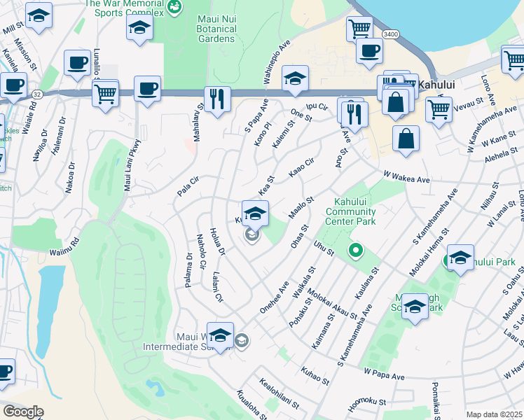Select the Onehee Ave street label
Viewport: 524px width, 420px height.
274,297
